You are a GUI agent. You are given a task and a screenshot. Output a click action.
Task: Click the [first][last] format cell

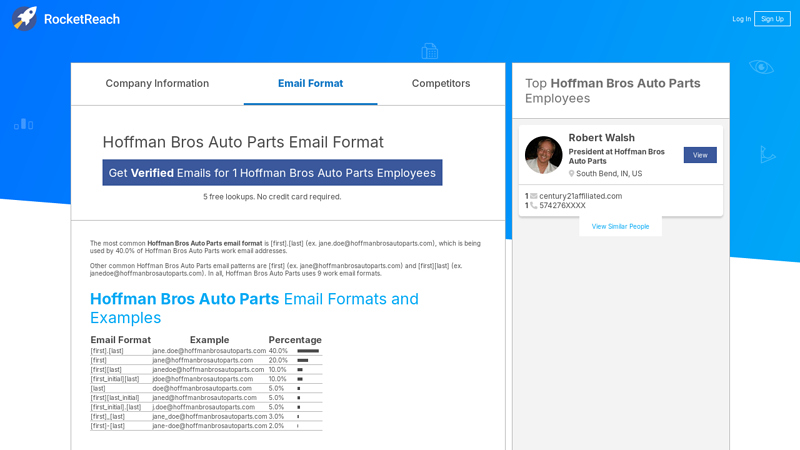click(106, 369)
